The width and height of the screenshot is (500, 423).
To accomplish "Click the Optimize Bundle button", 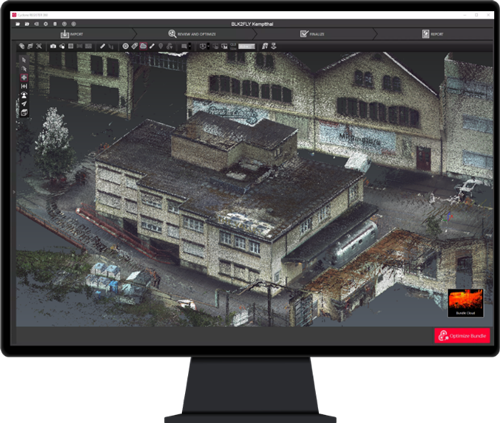I will click(x=462, y=336).
